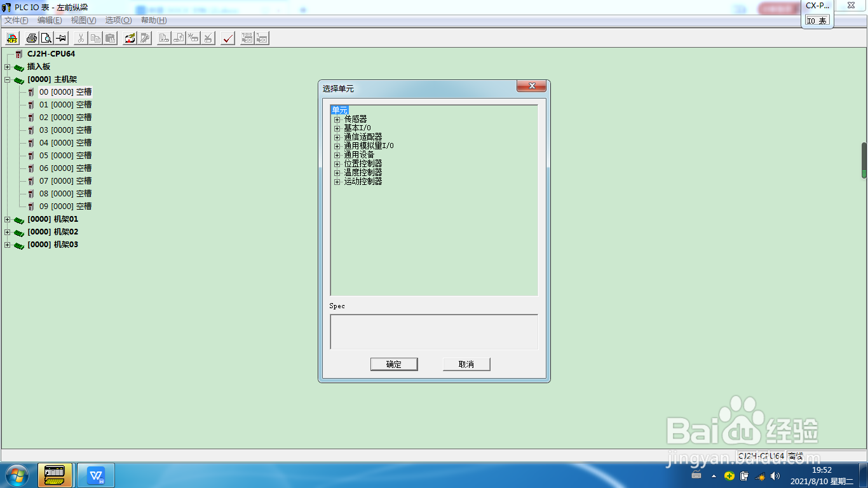868x488 pixels.
Task: Open Print Preview from the toolbar
Action: pos(46,38)
